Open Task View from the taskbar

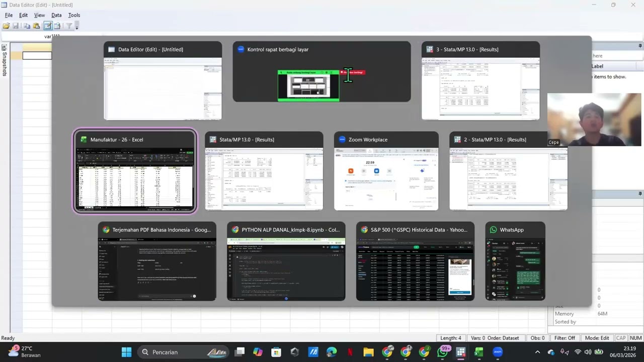click(239, 352)
